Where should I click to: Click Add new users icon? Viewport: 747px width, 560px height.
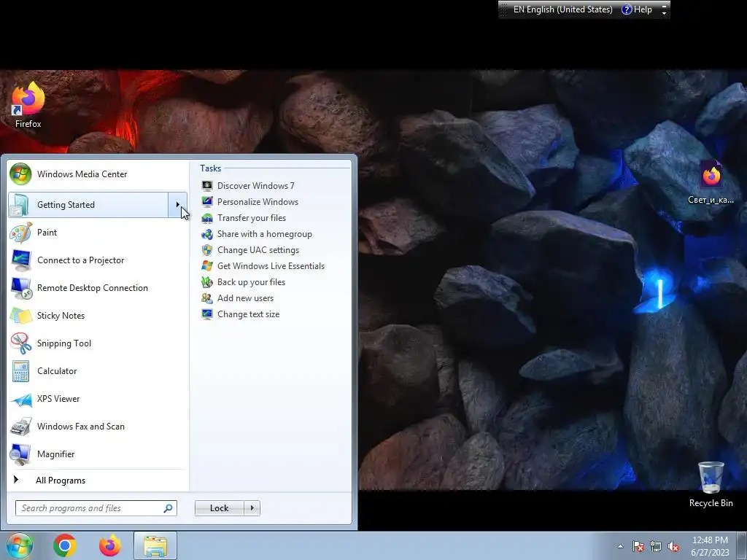pyautogui.click(x=206, y=298)
